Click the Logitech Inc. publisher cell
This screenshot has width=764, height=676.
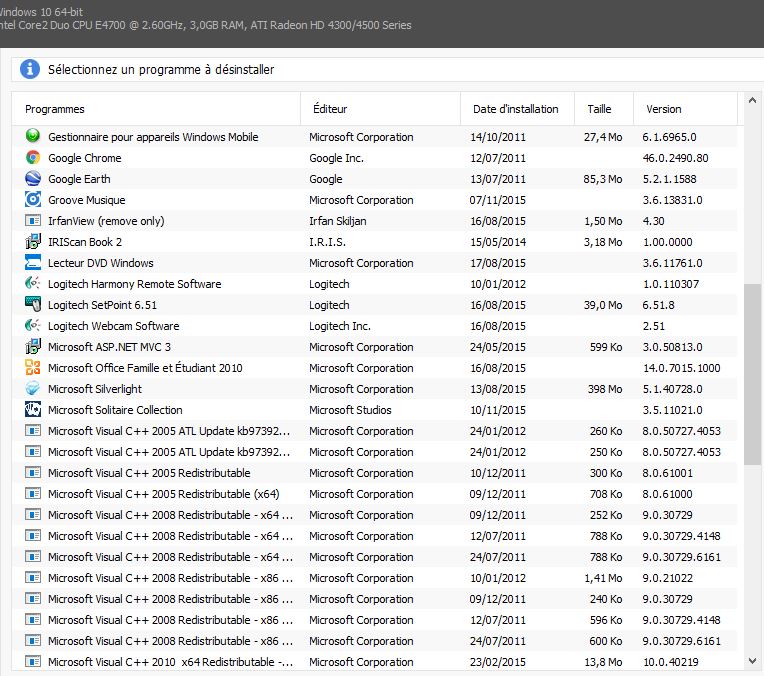(340, 326)
